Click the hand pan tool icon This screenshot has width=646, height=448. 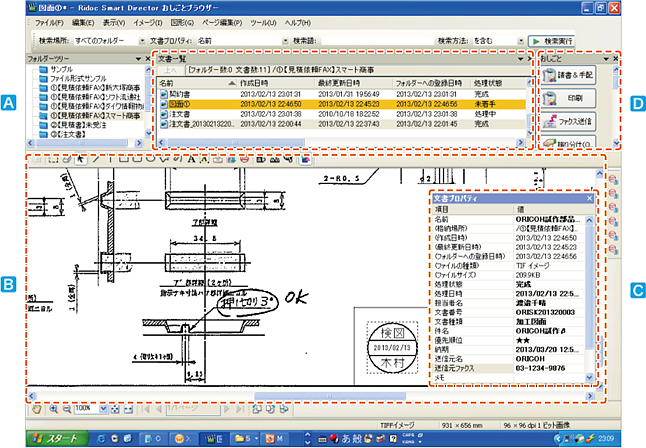click(x=38, y=409)
